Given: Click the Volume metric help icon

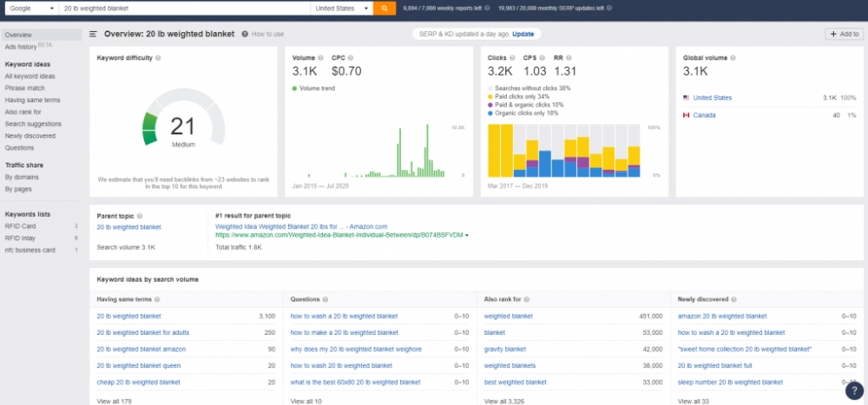Looking at the screenshot, I should 321,57.
